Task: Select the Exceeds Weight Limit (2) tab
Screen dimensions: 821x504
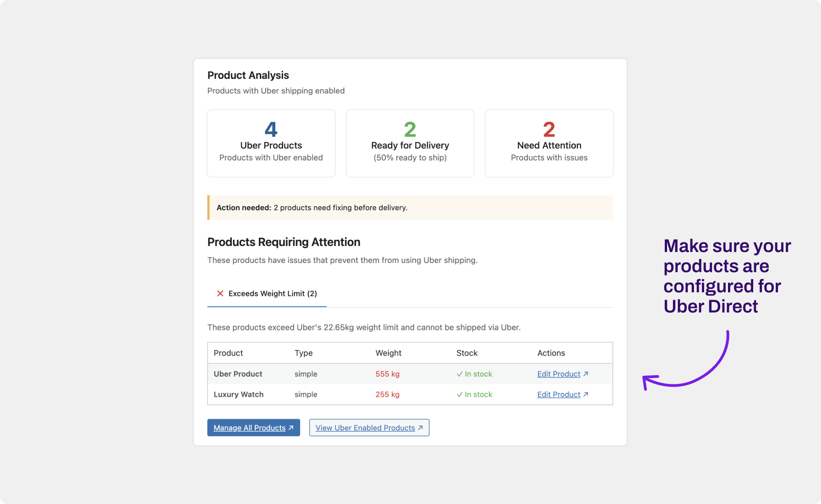Action: point(267,293)
